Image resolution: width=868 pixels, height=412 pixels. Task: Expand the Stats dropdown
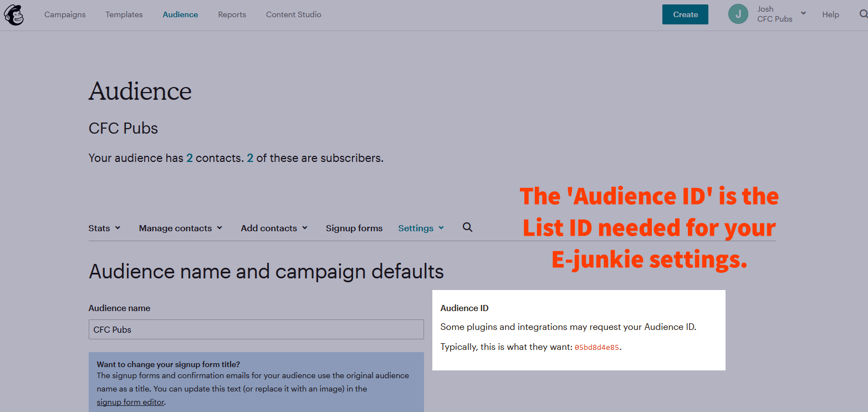click(x=105, y=228)
